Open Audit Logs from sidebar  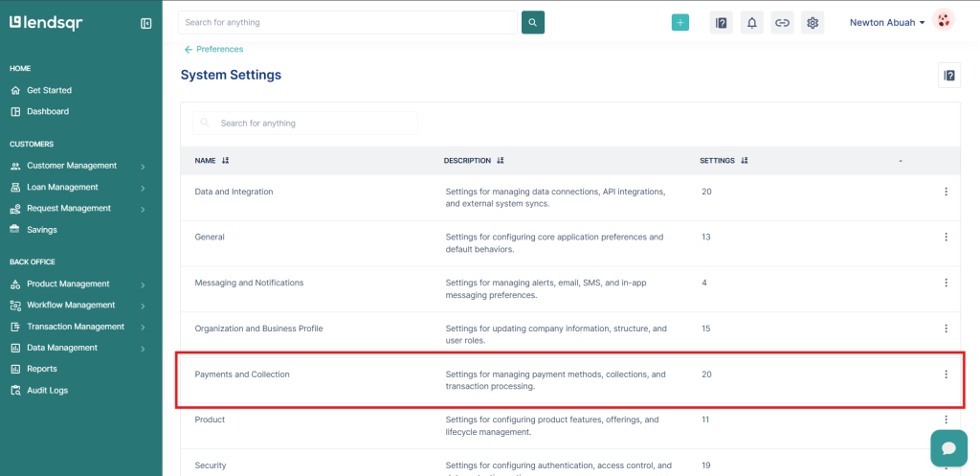click(x=47, y=390)
